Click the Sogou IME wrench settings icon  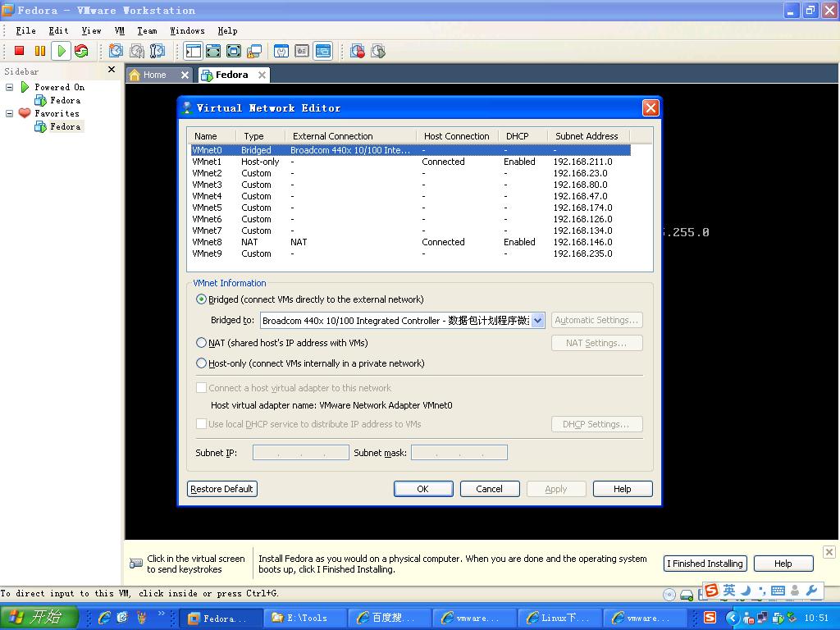(x=811, y=591)
